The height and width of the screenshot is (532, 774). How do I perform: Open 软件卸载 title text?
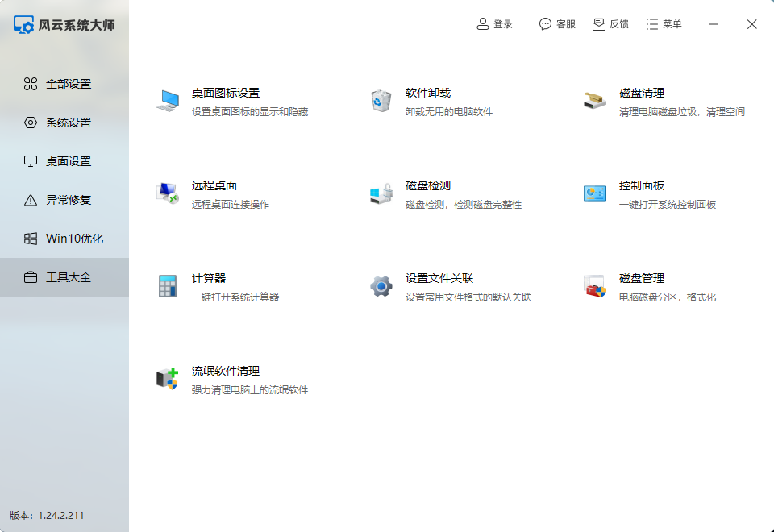[x=428, y=93]
